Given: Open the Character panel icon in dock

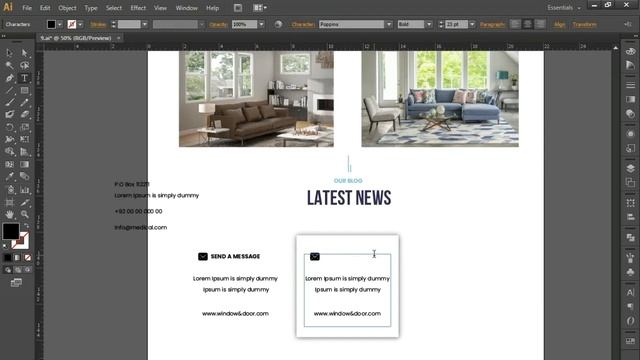Looking at the screenshot, I should 630,292.
